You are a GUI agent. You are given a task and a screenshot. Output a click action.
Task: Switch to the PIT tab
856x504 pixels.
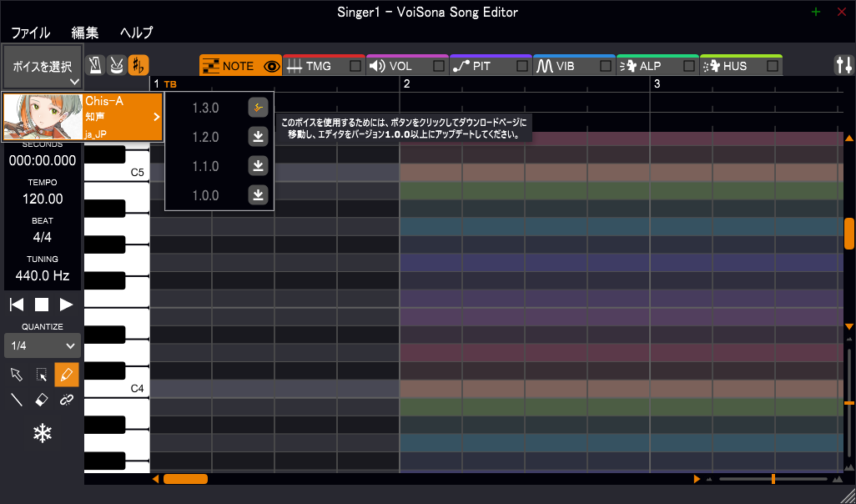(491, 66)
